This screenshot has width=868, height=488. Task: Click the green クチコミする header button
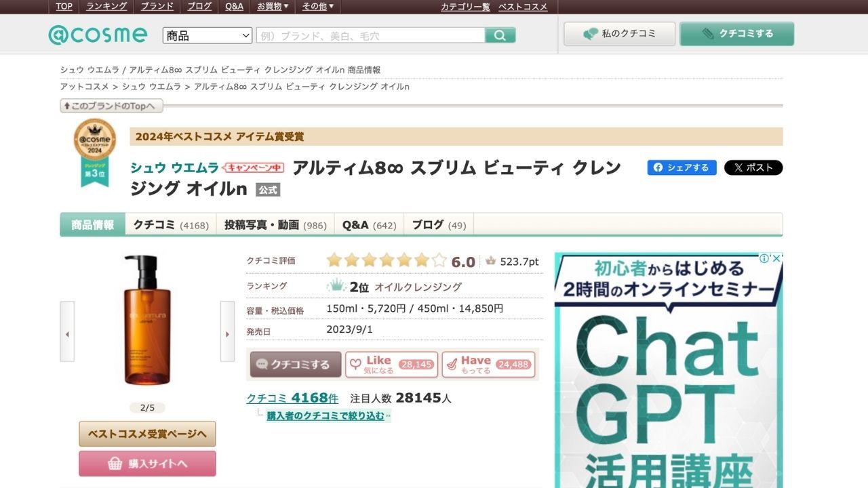point(737,34)
